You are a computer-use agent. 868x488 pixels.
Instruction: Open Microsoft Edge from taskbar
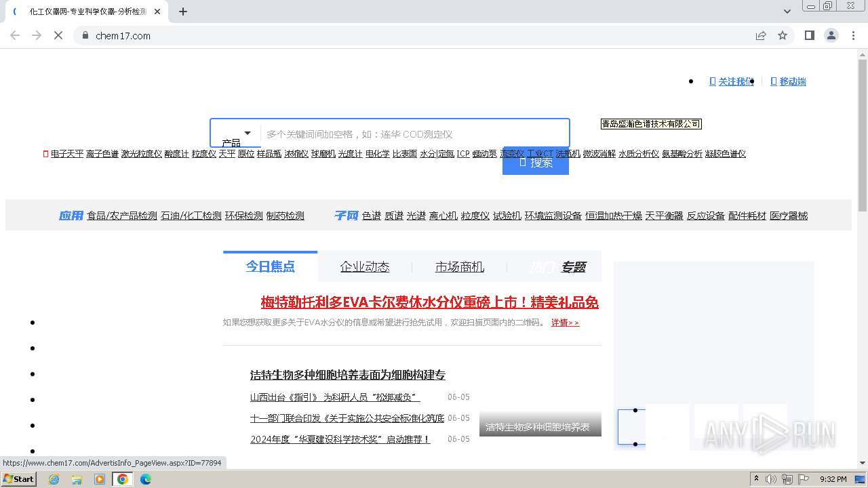[146, 479]
